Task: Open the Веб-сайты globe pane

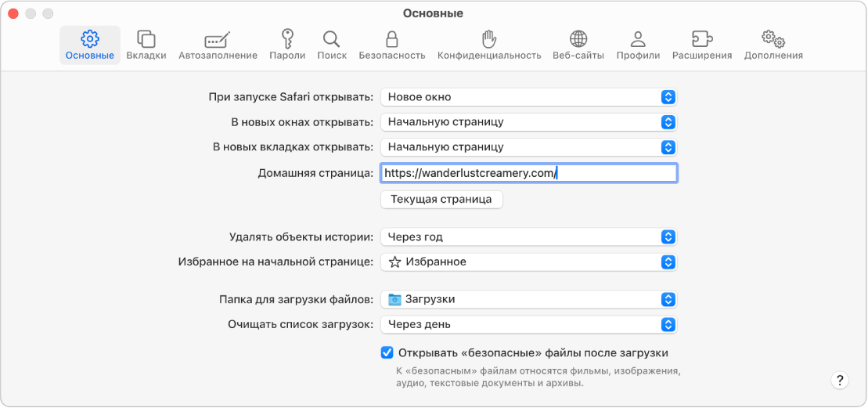Action: click(x=578, y=45)
